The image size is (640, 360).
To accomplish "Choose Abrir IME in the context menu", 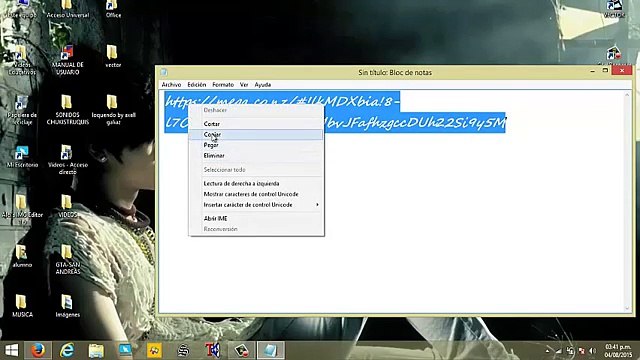I will tap(256, 218).
